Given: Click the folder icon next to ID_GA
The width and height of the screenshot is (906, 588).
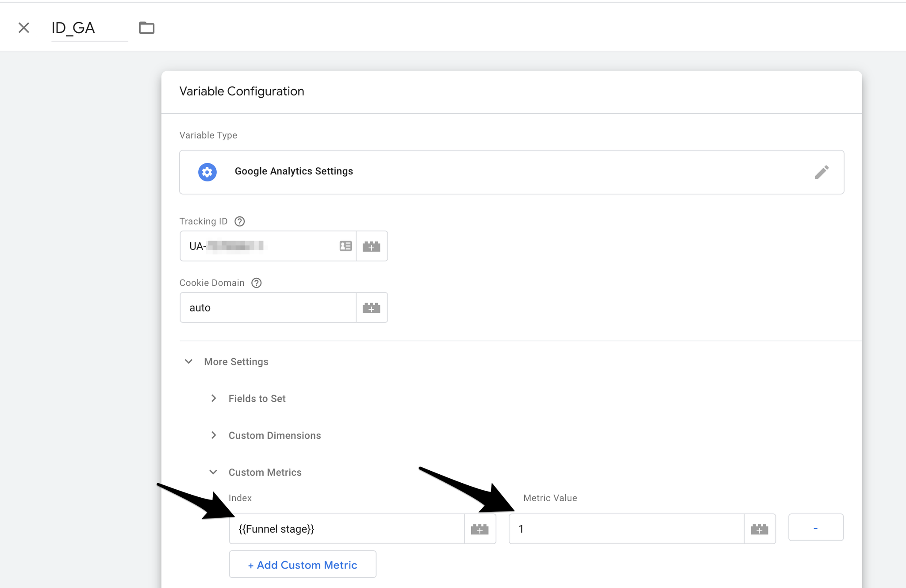Looking at the screenshot, I should point(146,28).
